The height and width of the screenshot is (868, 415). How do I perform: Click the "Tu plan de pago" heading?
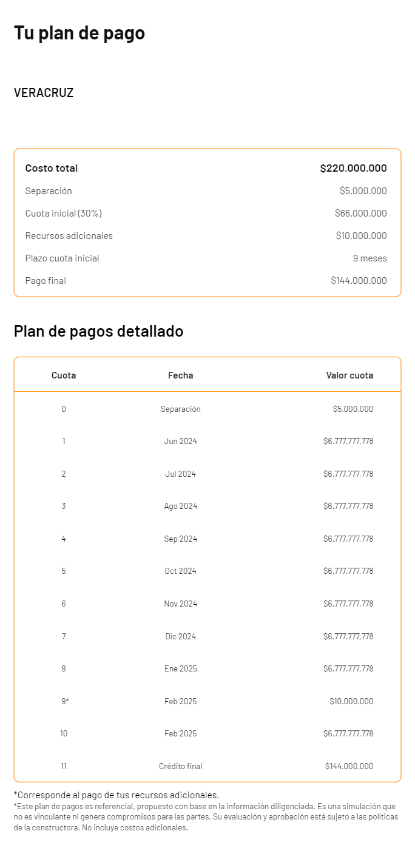click(x=79, y=33)
